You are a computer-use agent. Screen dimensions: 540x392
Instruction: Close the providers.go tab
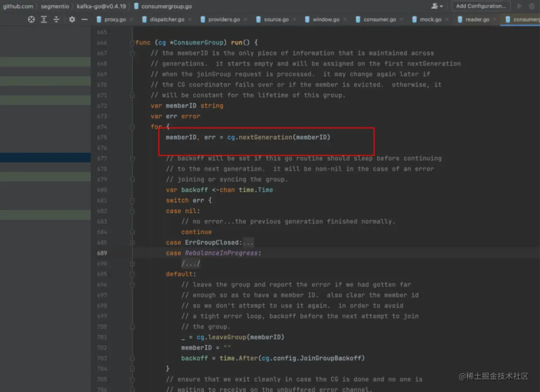point(246,20)
